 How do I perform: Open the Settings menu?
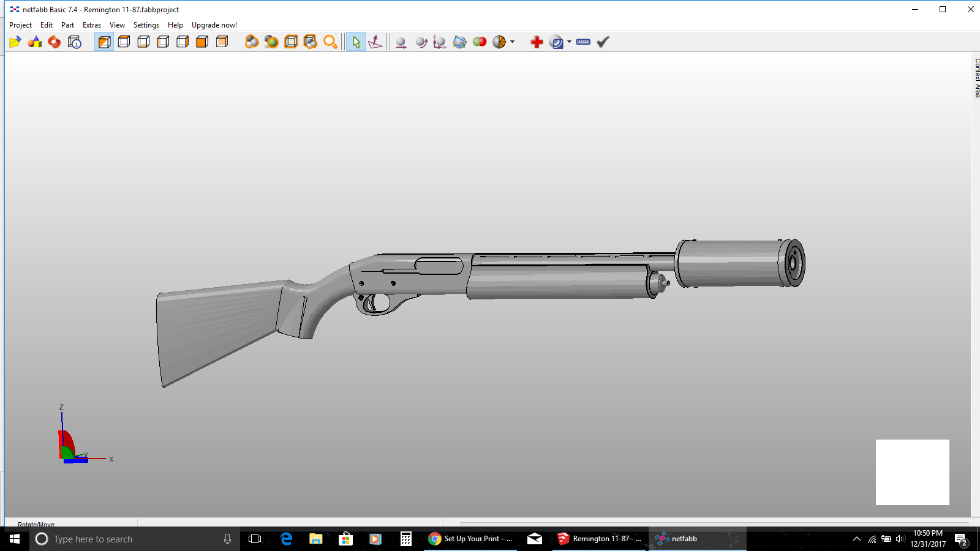pos(146,25)
